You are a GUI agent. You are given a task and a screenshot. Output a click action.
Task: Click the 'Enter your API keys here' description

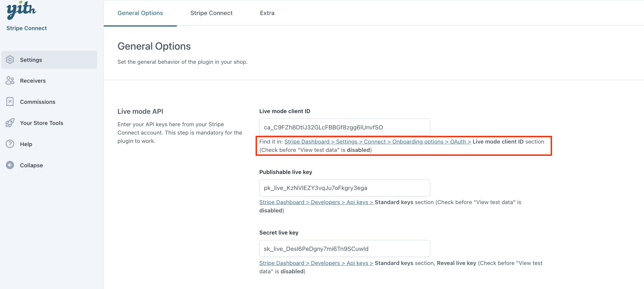pos(180,133)
